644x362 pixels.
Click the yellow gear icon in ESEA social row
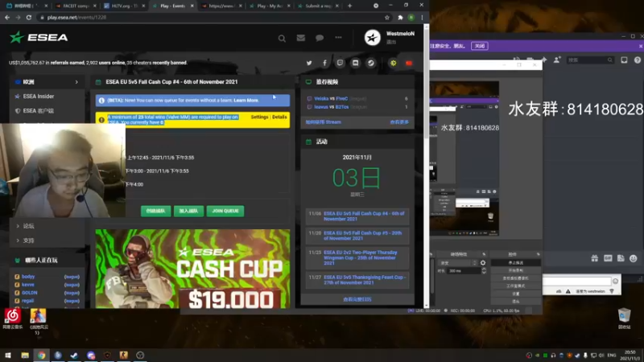coord(393,63)
